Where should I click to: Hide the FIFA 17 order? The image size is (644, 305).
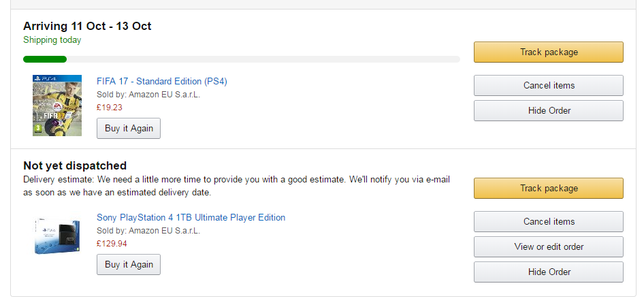click(x=548, y=111)
